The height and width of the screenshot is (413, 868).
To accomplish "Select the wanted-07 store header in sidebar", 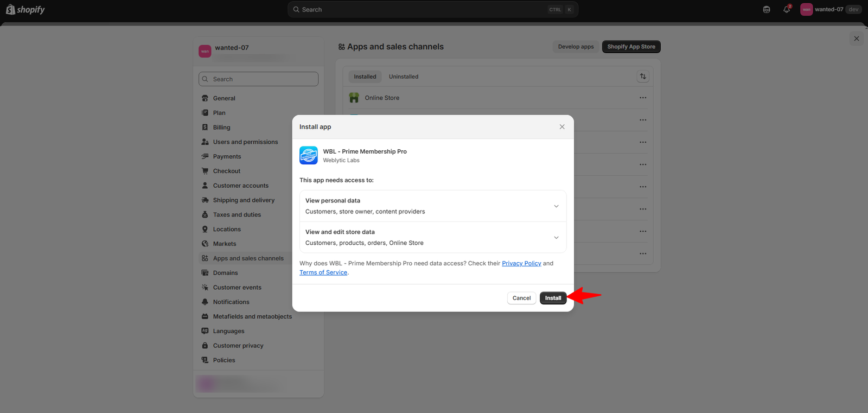I will (258, 52).
